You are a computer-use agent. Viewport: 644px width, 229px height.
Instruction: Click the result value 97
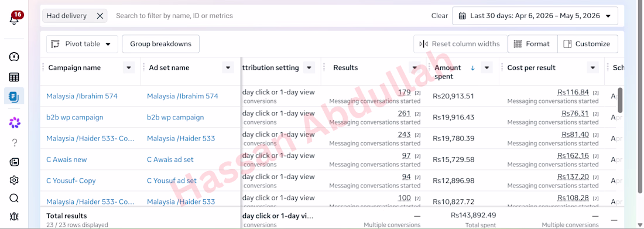(406, 156)
